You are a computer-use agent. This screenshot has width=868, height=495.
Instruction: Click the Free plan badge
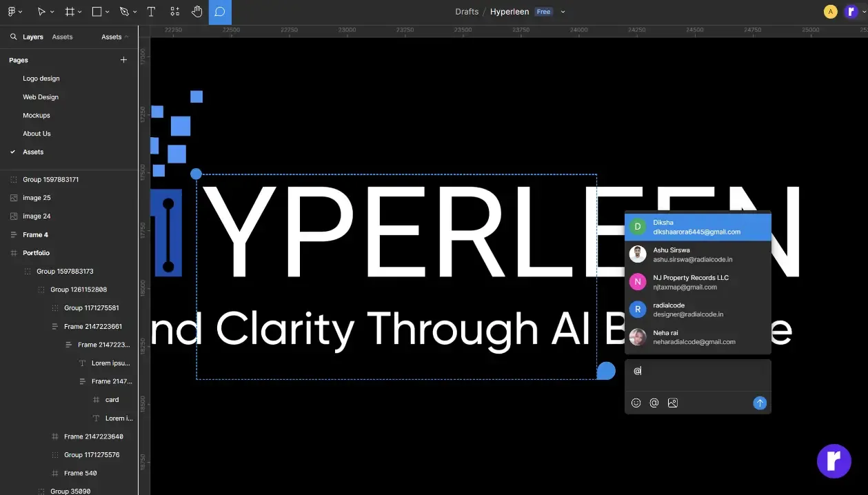point(544,12)
